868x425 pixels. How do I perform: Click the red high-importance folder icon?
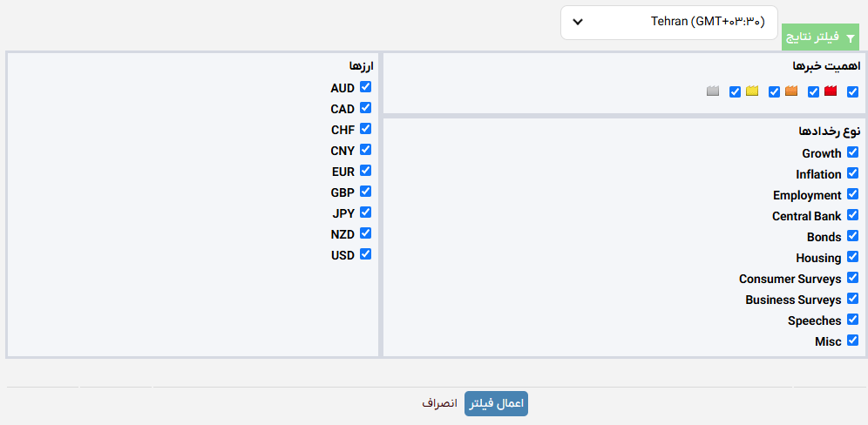coord(831,91)
